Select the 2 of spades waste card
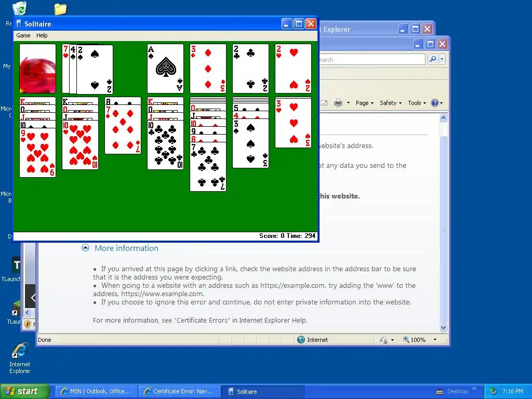Image resolution: width=532 pixels, height=399 pixels. pyautogui.click(x=95, y=70)
